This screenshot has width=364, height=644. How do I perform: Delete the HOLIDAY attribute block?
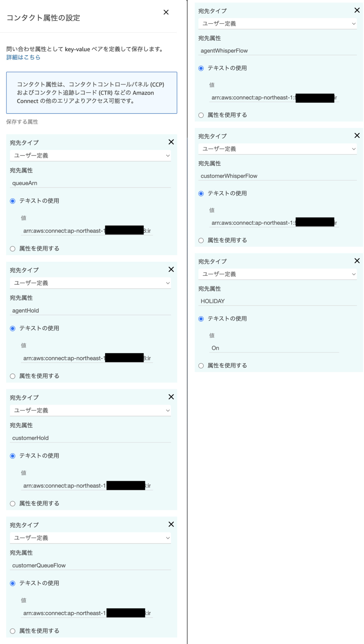357,261
